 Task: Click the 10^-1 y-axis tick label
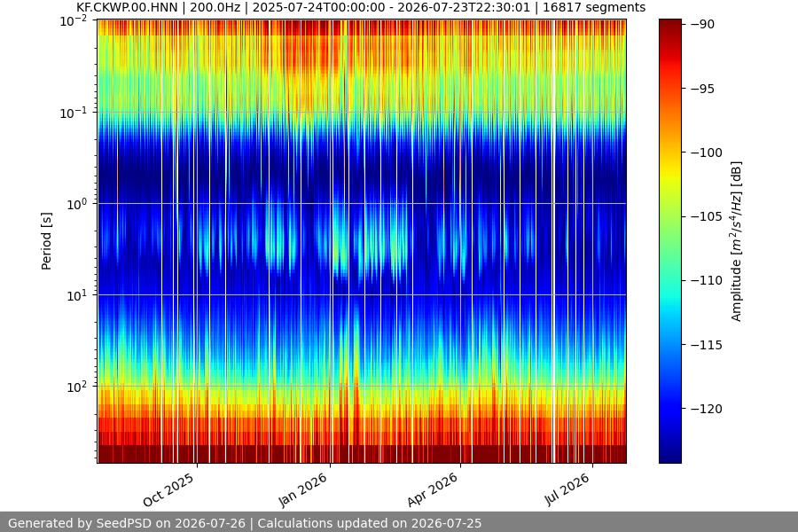tap(74, 113)
